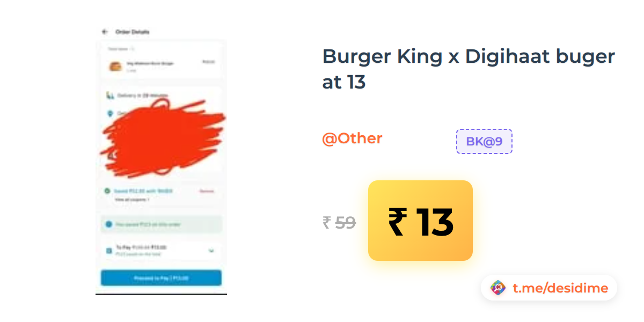Open the t.me/desidime Telegram link
Image resolution: width=644 pixels, height=322 pixels.
point(560,288)
